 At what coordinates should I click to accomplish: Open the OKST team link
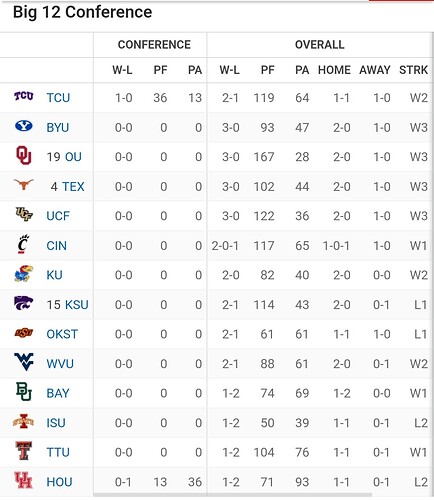click(62, 334)
